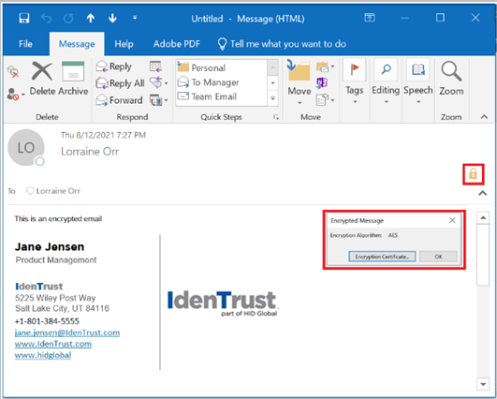Open the Help tab
The width and height of the screenshot is (497, 399).
pyautogui.click(x=124, y=44)
